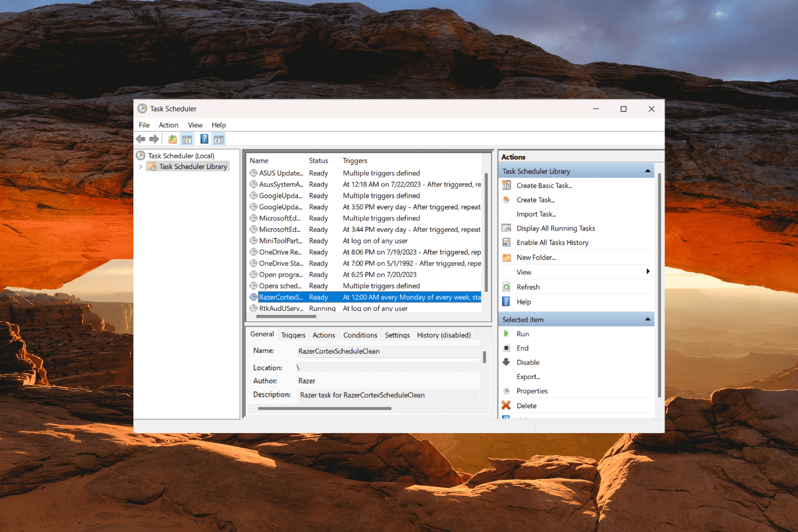This screenshot has height=532, width=798.
Task: Click the green Run arrow icon
Action: [x=506, y=334]
